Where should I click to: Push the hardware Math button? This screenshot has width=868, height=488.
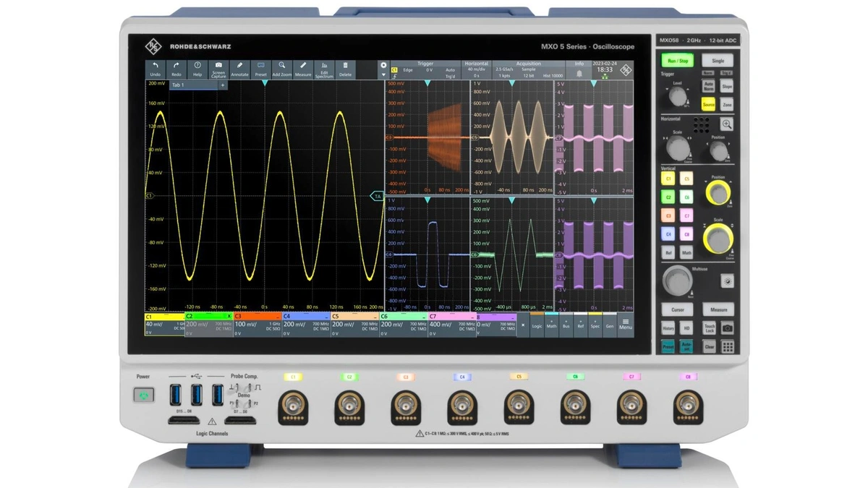687,253
